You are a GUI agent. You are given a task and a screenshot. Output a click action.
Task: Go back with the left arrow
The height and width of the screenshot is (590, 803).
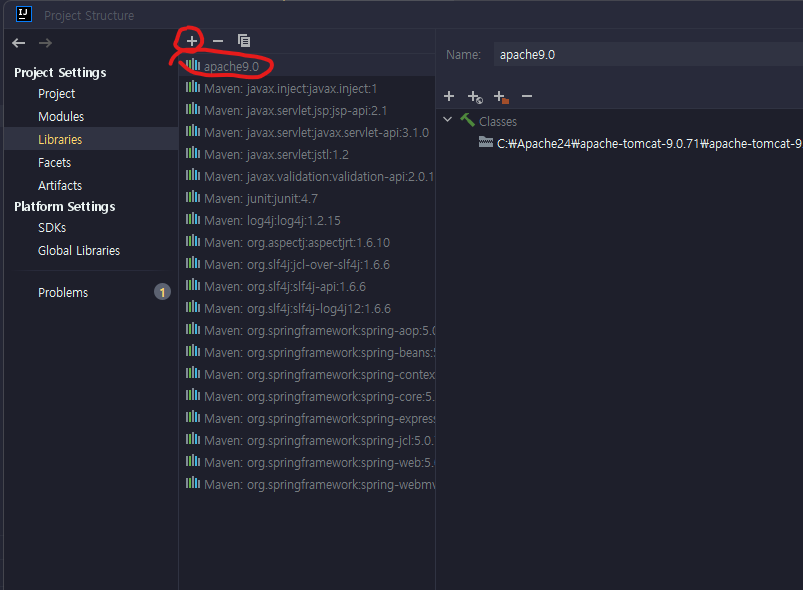19,43
